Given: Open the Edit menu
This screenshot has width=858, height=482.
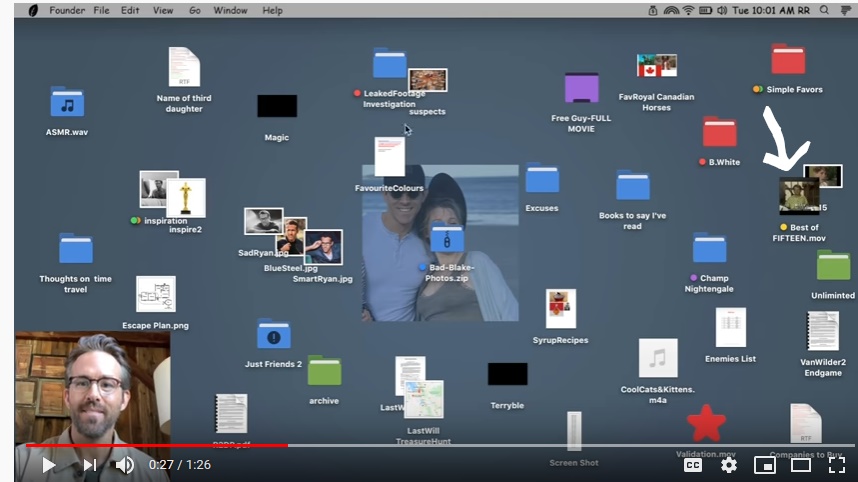Looking at the screenshot, I should click(x=130, y=10).
